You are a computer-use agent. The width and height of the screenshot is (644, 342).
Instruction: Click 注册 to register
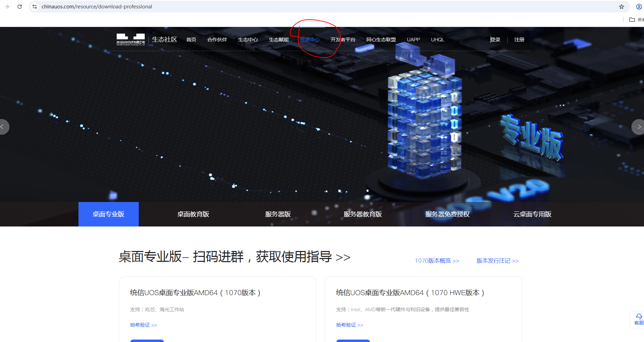[519, 40]
